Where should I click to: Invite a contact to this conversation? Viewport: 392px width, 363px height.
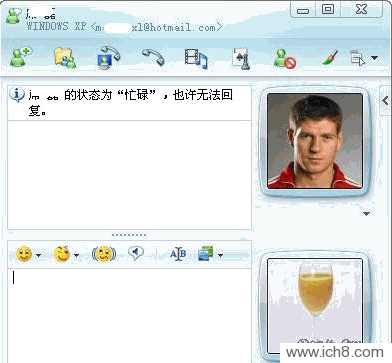(x=21, y=57)
